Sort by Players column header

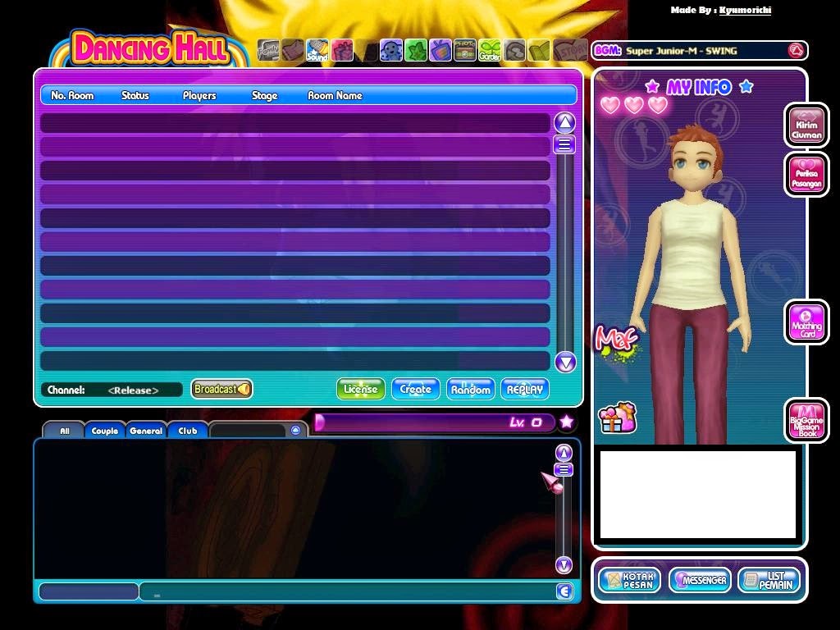tap(199, 95)
